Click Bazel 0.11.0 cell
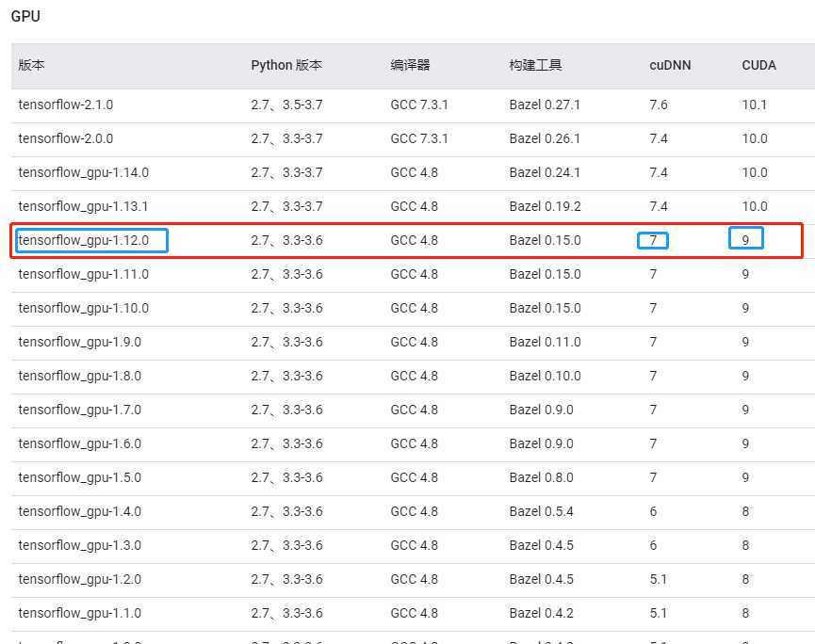Viewport: 815px width, 644px height. [545, 342]
